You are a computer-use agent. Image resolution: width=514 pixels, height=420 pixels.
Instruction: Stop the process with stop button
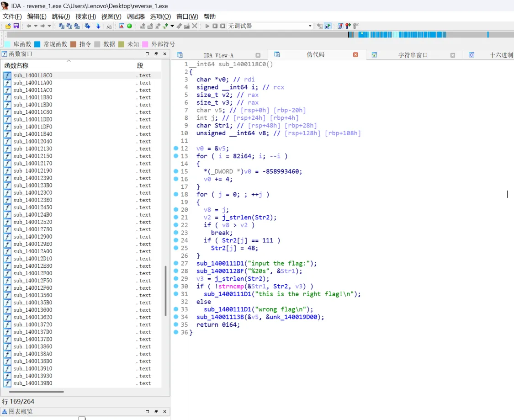(x=223, y=26)
